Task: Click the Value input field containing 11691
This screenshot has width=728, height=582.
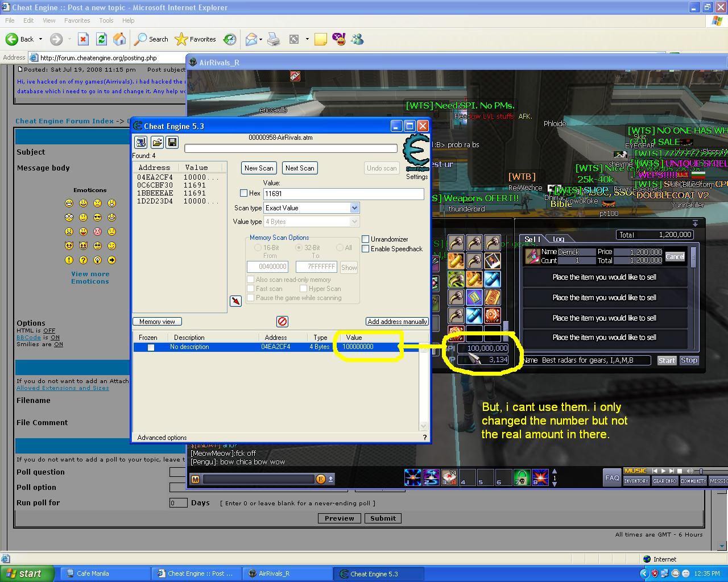Action: pos(344,194)
